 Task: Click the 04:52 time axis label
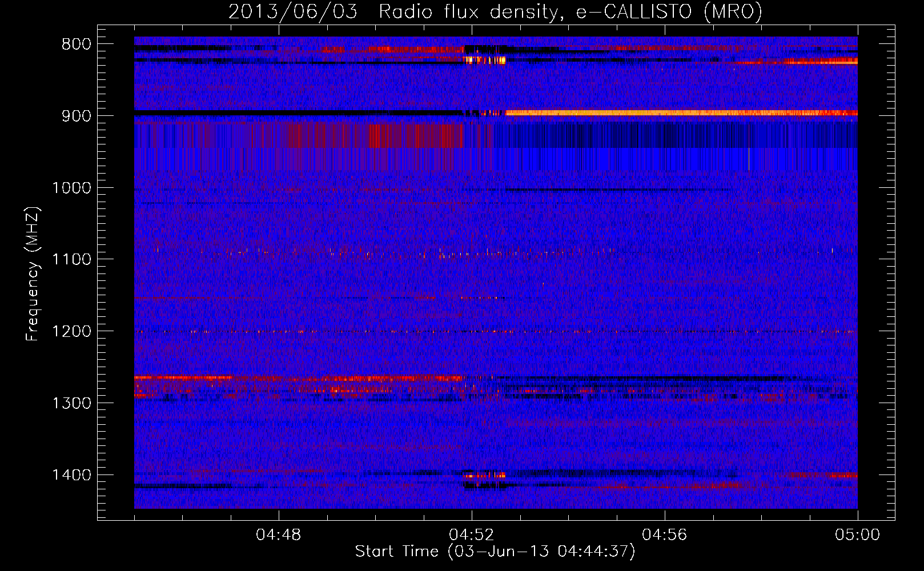[x=472, y=535]
